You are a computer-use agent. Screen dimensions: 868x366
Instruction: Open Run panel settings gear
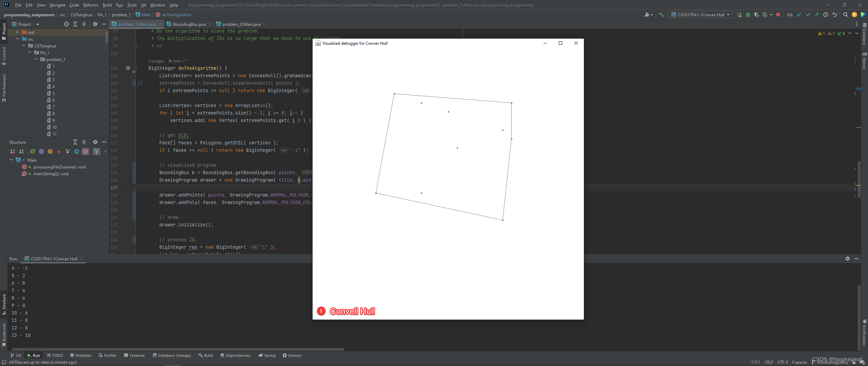848,259
